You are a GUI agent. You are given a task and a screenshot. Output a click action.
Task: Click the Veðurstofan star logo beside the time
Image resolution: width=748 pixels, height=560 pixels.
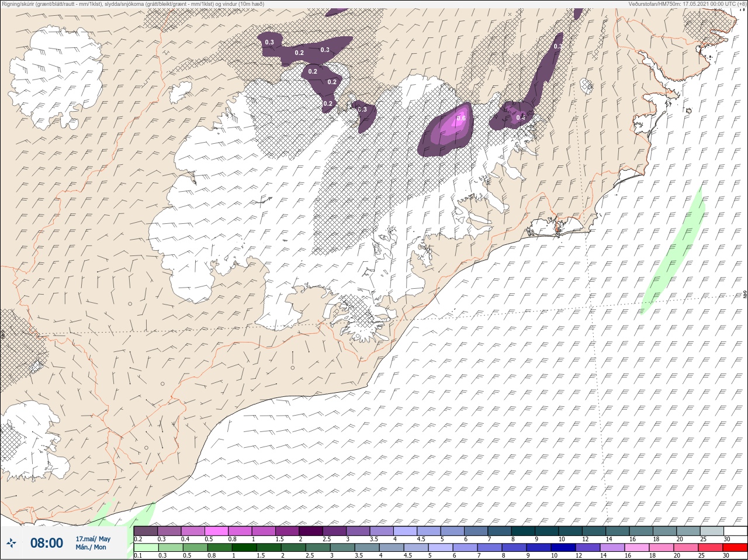(11, 544)
